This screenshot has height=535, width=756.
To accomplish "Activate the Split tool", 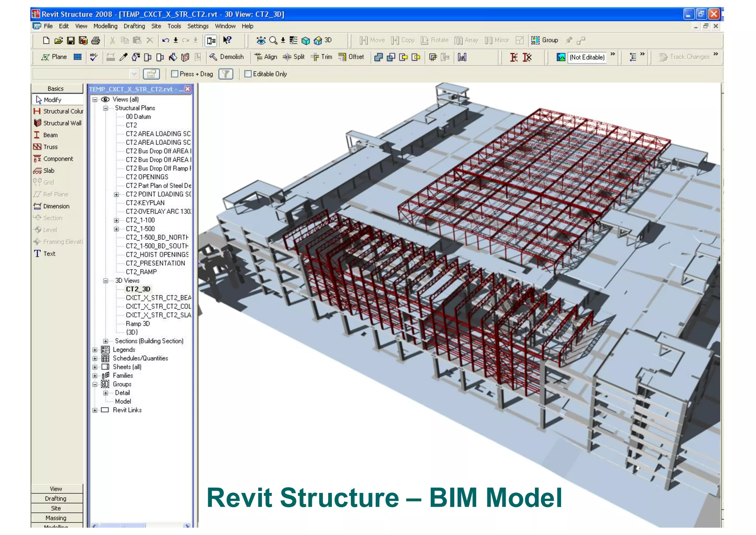I will [x=294, y=57].
